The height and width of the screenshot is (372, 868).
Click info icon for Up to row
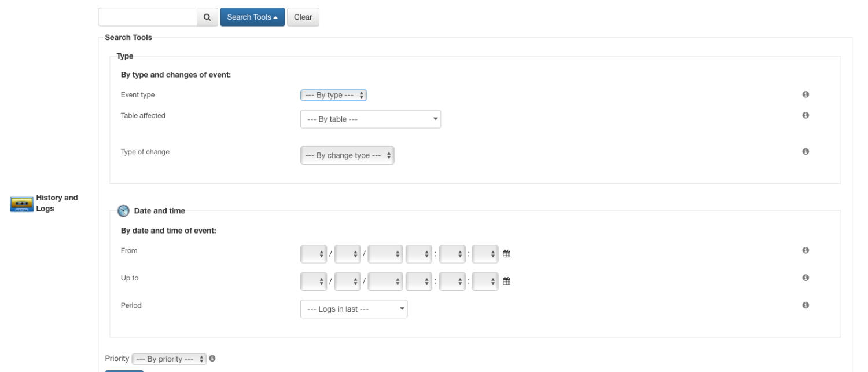[x=806, y=278]
